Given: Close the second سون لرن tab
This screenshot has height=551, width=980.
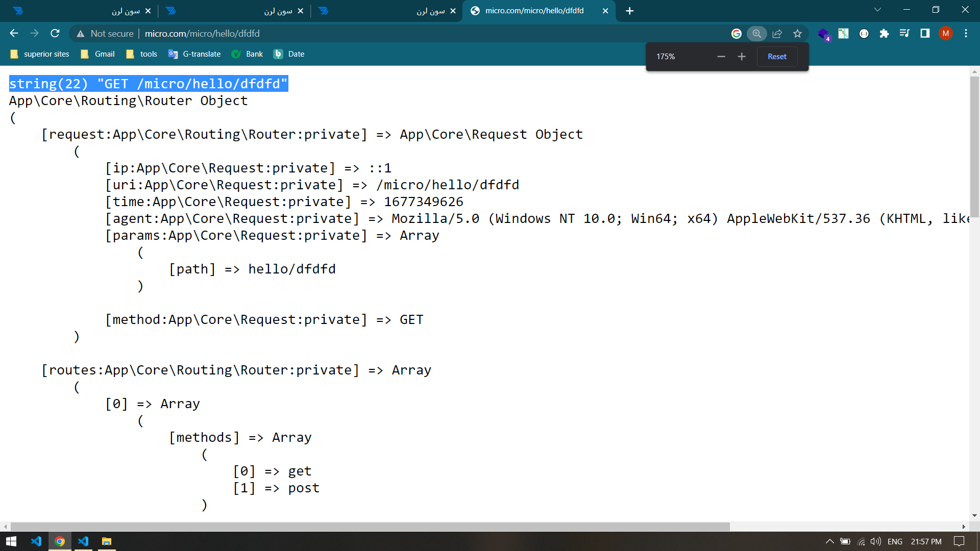Looking at the screenshot, I should 300,11.
